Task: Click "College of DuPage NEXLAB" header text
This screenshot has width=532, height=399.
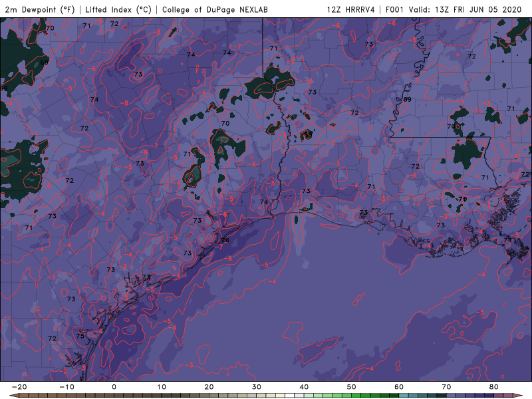Action: click(x=215, y=9)
